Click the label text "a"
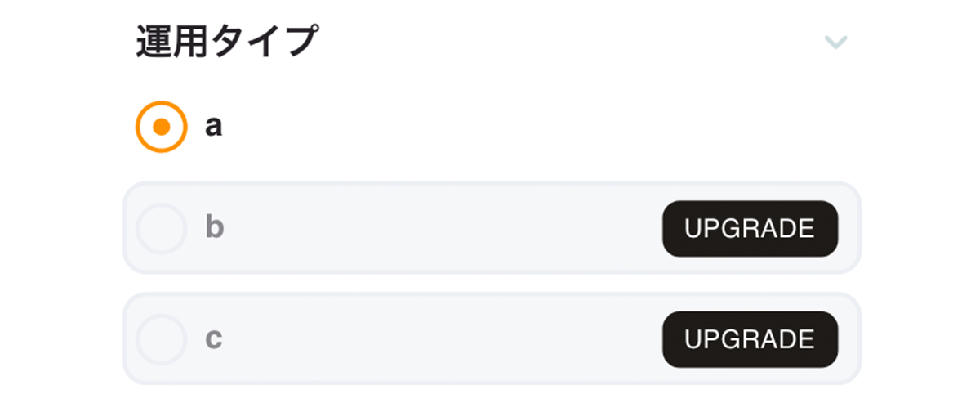 click(213, 127)
